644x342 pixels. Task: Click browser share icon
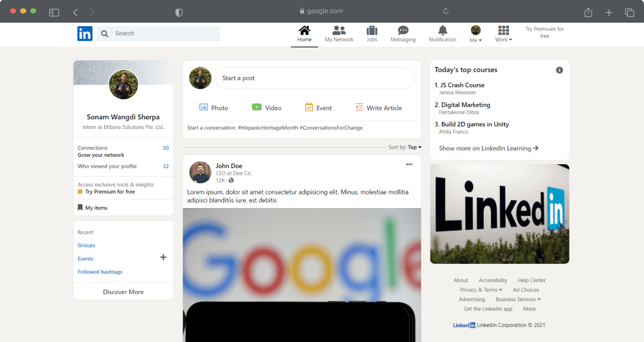588,12
